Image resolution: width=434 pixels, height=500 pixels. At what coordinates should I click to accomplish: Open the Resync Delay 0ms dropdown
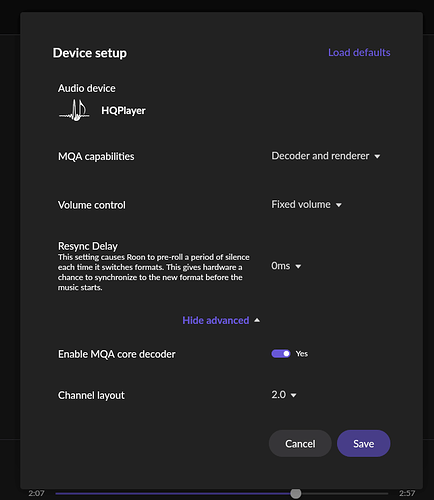tap(286, 266)
